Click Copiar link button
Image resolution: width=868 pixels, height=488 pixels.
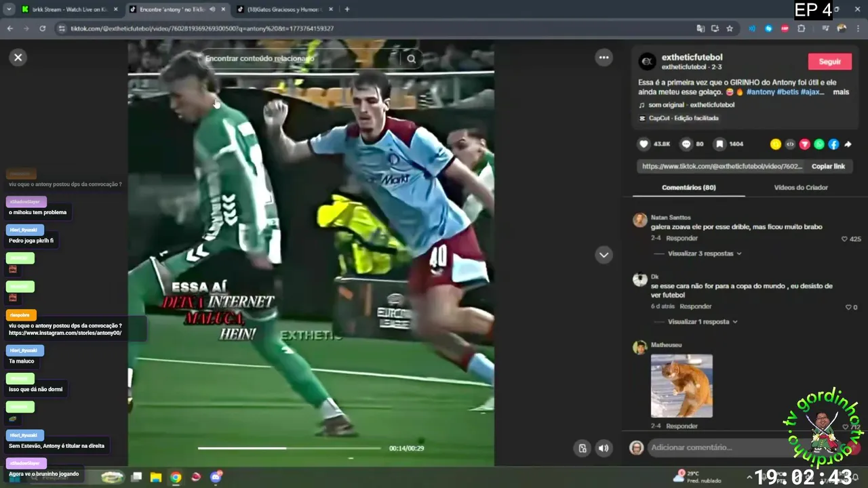[x=828, y=166]
